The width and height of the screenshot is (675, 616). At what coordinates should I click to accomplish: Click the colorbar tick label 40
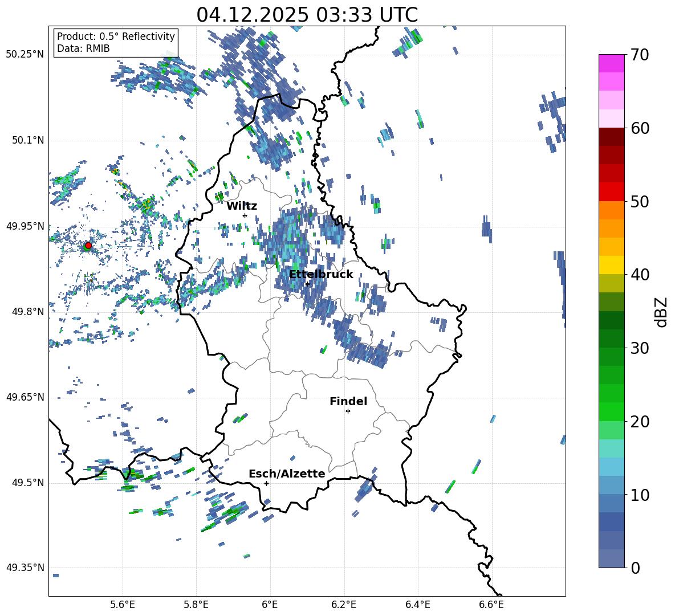[640, 275]
